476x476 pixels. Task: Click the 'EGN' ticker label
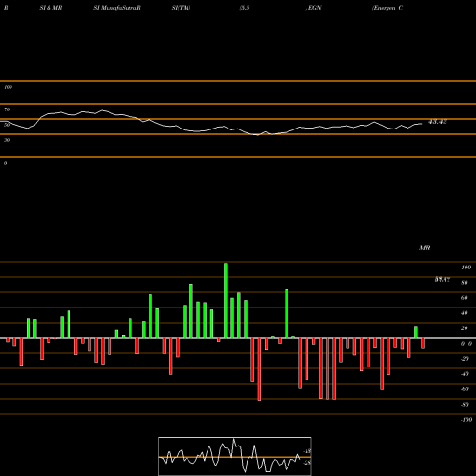314,8
